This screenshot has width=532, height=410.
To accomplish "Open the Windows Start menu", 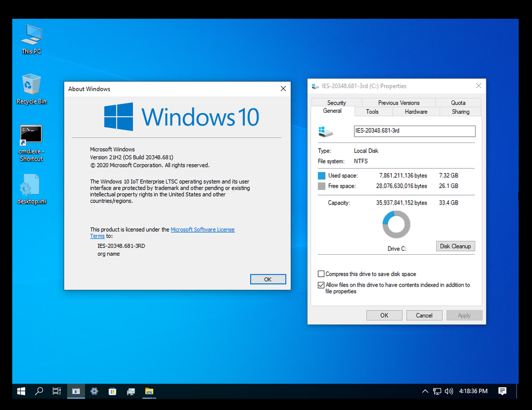I will click(x=21, y=392).
